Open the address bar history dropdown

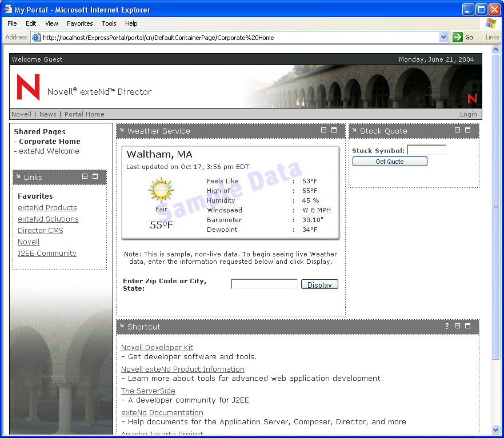pyautogui.click(x=443, y=37)
